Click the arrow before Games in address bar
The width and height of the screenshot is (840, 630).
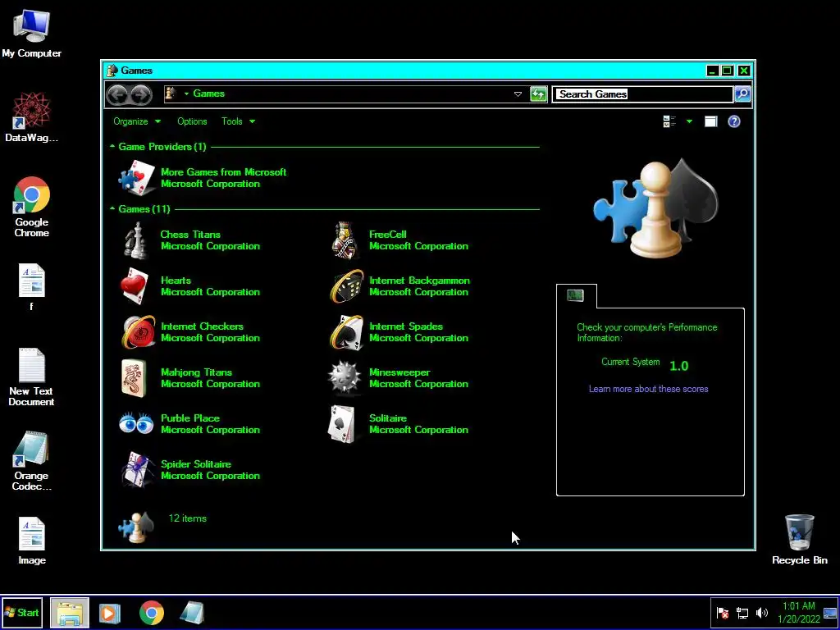(186, 94)
